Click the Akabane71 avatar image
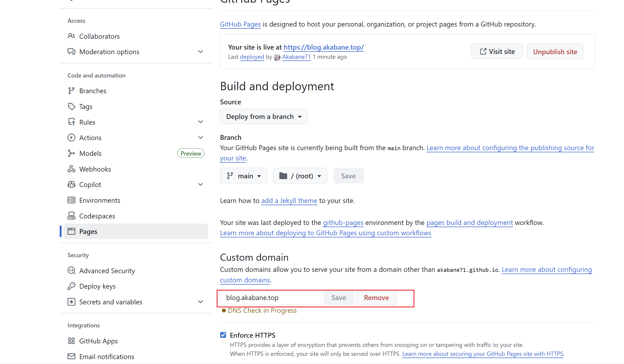This screenshot has width=624, height=364. click(x=277, y=57)
